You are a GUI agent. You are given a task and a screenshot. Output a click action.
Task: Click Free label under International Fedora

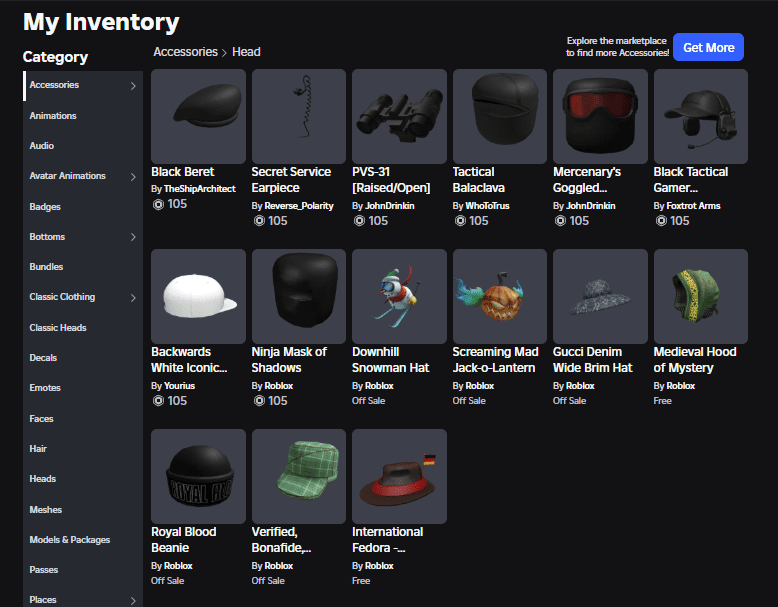pos(361,581)
